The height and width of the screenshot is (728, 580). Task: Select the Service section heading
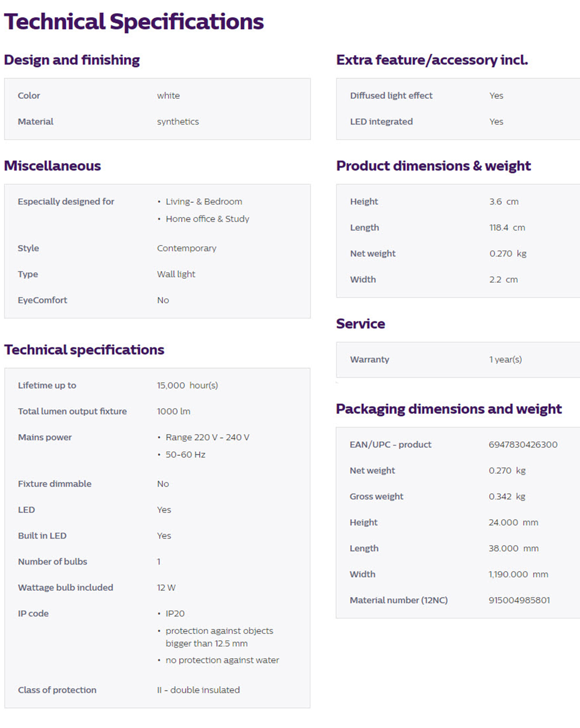pyautogui.click(x=360, y=324)
